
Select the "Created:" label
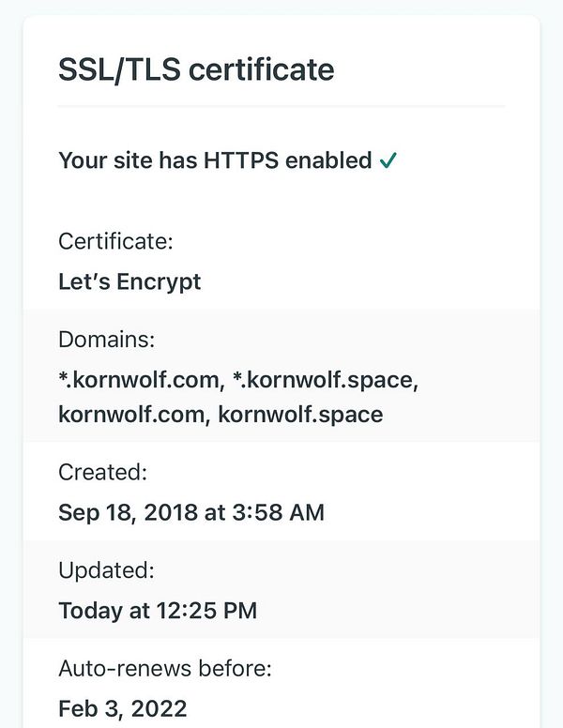pos(102,471)
